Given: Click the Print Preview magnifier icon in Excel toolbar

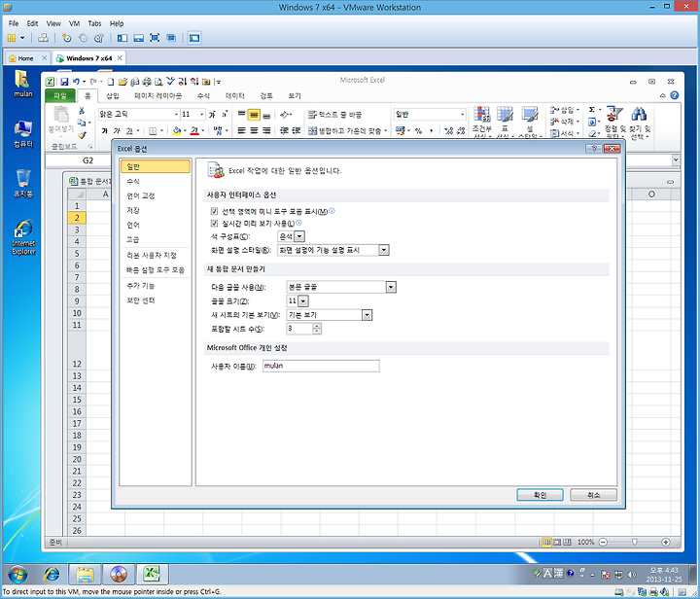Looking at the screenshot, I should coord(158,82).
